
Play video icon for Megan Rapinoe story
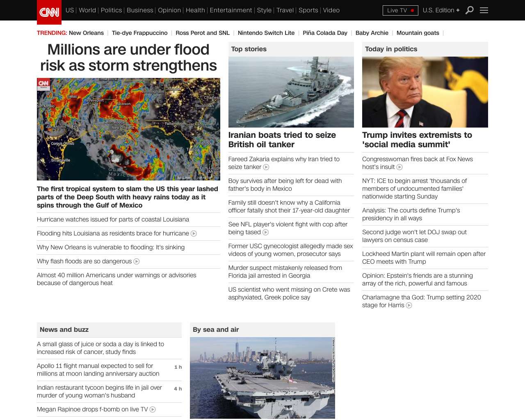[153, 409]
